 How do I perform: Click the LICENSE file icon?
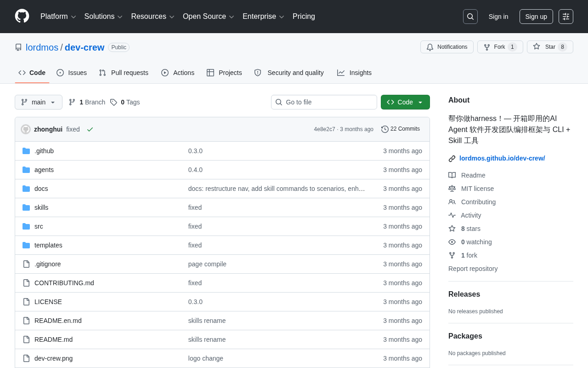tap(26, 302)
